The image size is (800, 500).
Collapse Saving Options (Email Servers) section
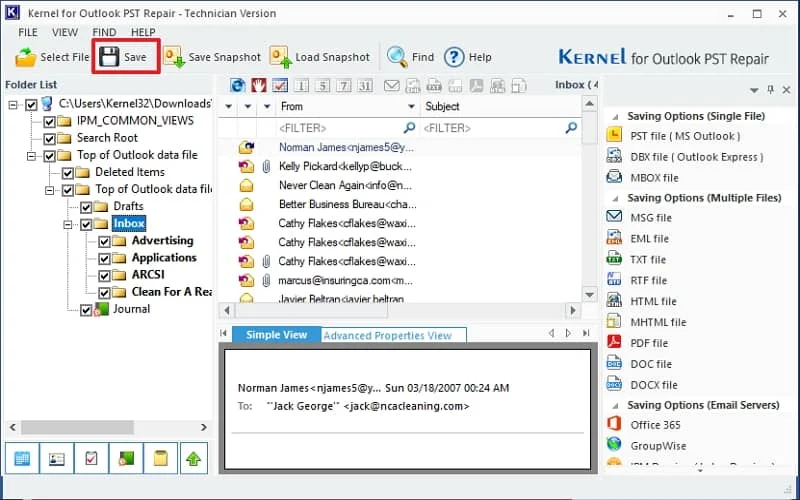tap(615, 406)
